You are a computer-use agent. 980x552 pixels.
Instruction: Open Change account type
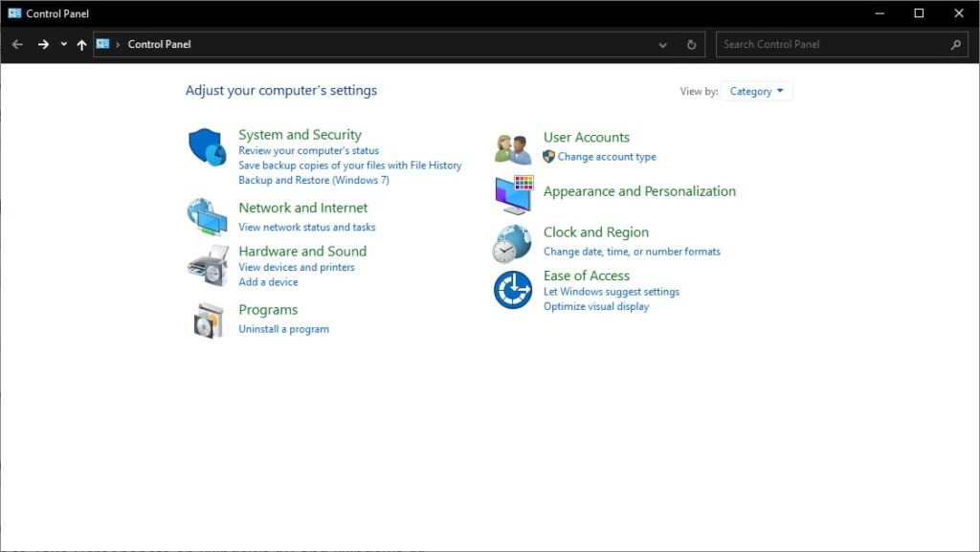pyautogui.click(x=606, y=156)
